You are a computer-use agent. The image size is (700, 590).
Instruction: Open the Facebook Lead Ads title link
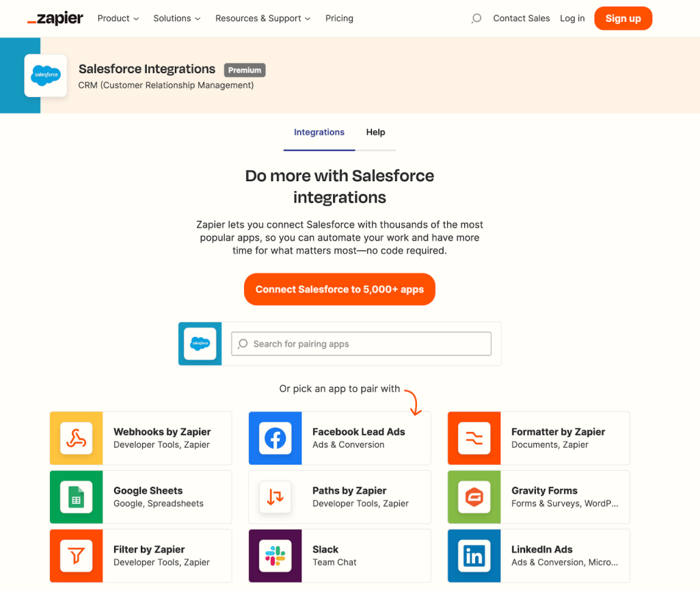click(358, 432)
